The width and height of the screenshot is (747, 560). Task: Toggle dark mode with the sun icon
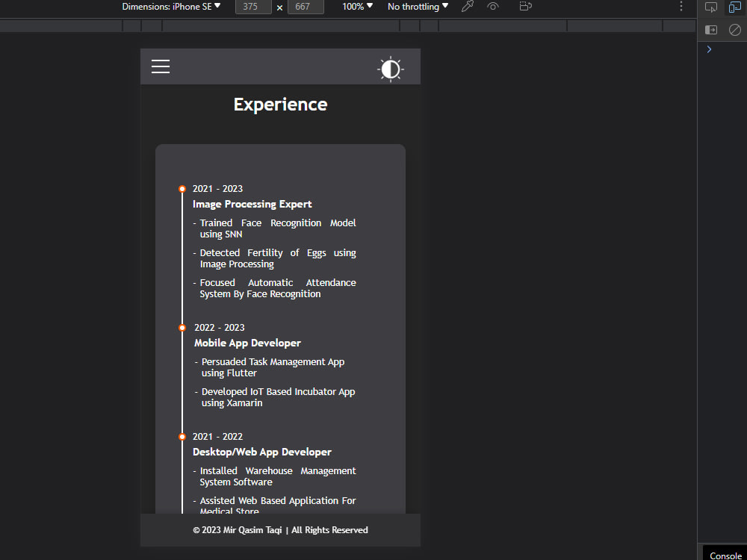(391, 69)
